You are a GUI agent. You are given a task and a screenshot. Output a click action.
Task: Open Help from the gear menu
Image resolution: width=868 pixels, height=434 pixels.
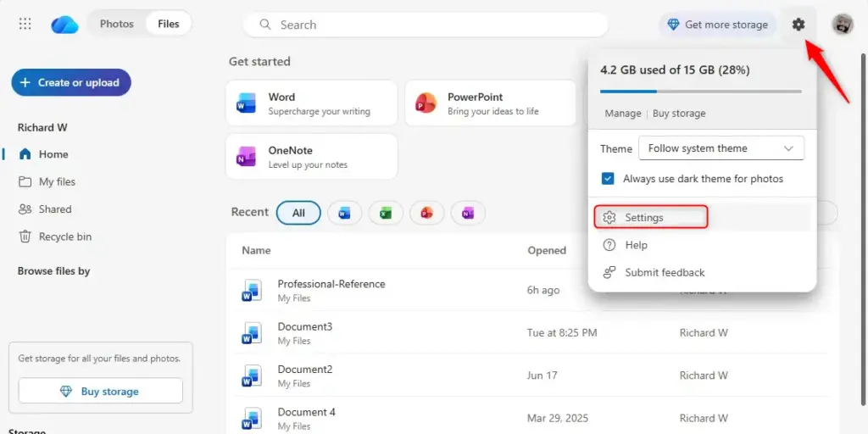636,245
